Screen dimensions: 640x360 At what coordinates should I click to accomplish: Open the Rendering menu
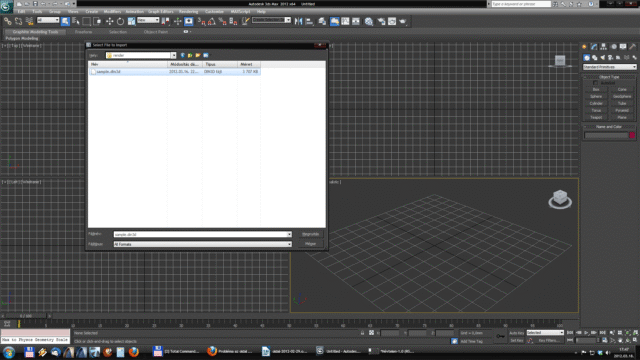pyautogui.click(x=189, y=12)
